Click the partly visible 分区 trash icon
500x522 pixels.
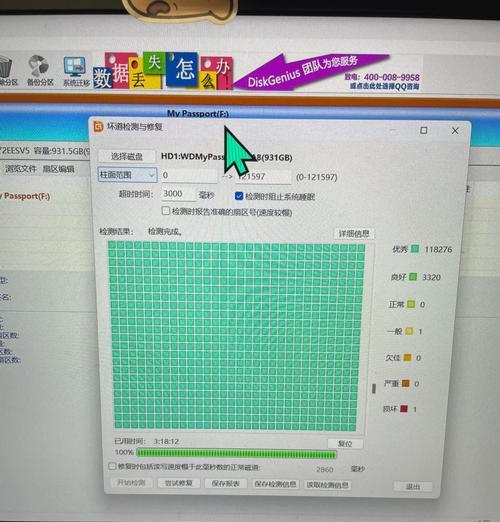pyautogui.click(x=7, y=71)
